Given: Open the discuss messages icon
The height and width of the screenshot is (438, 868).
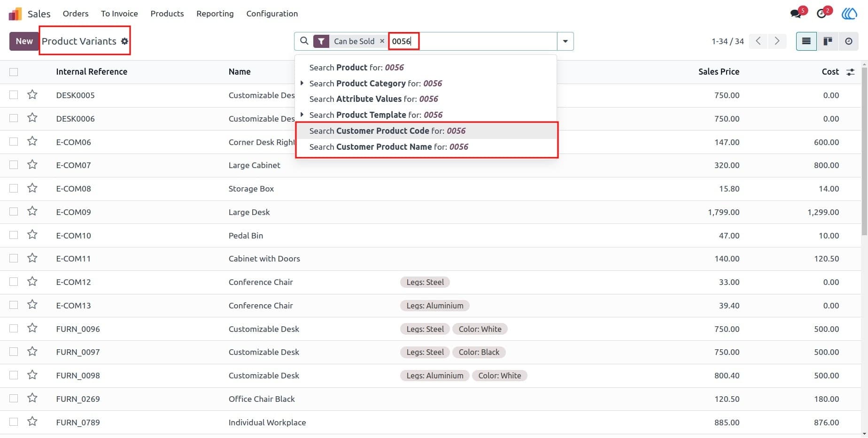Looking at the screenshot, I should click(796, 14).
